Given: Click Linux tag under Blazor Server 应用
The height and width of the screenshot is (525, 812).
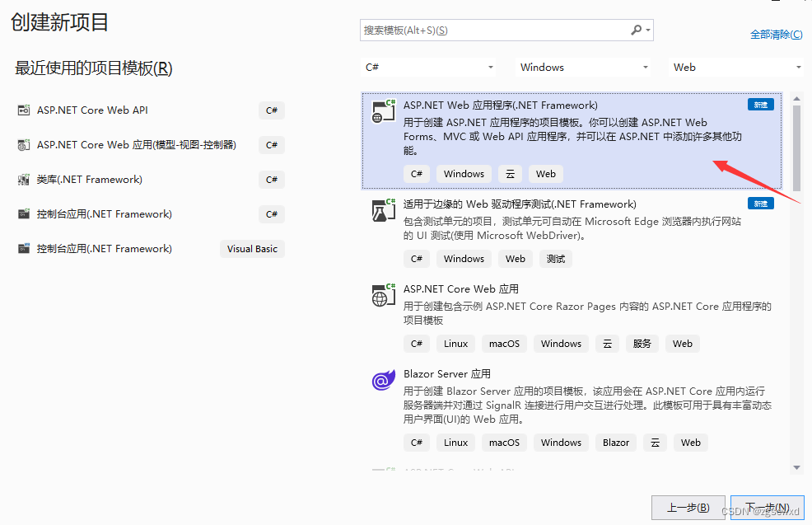Looking at the screenshot, I should [x=455, y=443].
